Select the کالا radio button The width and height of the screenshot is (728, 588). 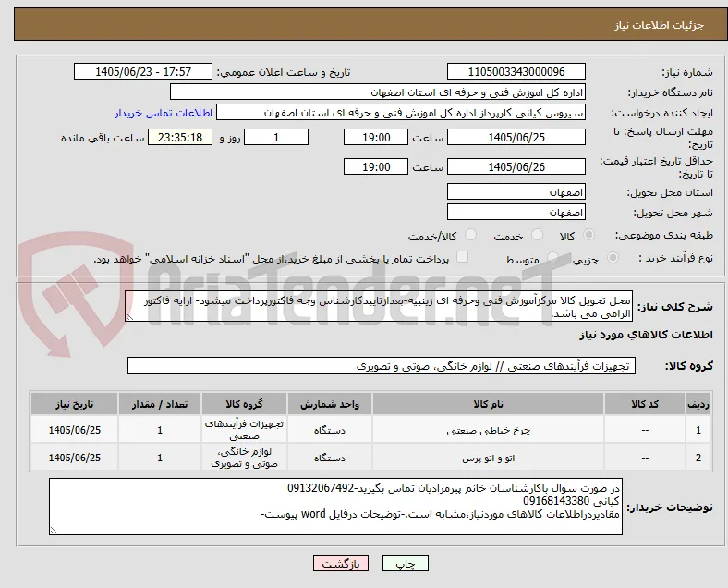point(588,235)
